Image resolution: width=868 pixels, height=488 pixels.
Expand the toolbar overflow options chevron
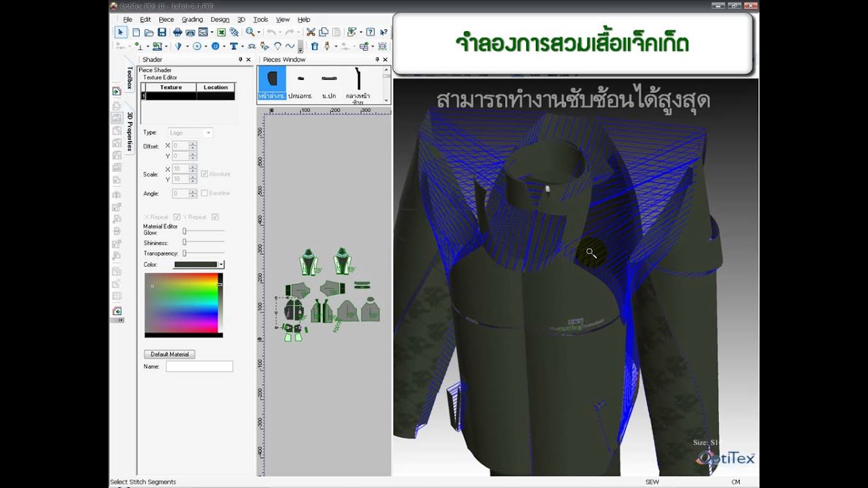coord(300,47)
